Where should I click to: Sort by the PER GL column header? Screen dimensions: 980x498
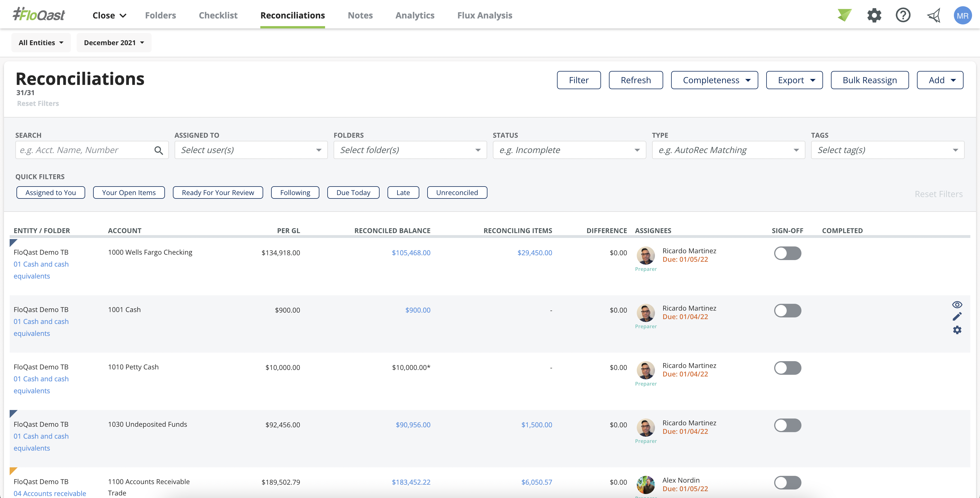tap(288, 231)
